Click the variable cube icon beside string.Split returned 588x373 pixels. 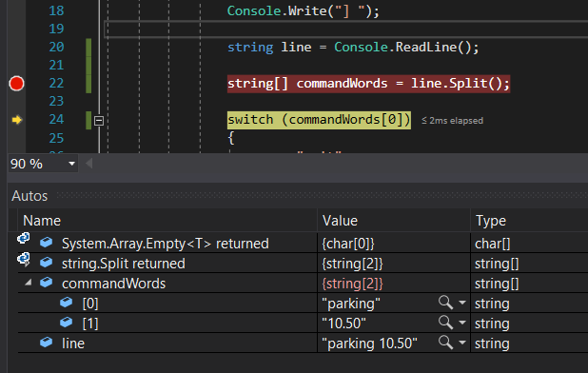[46, 262]
